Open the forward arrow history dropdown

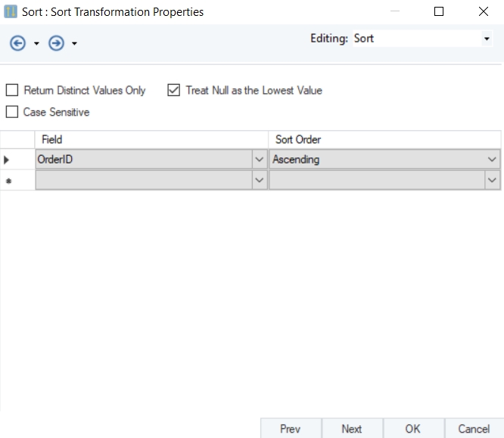[74, 45]
